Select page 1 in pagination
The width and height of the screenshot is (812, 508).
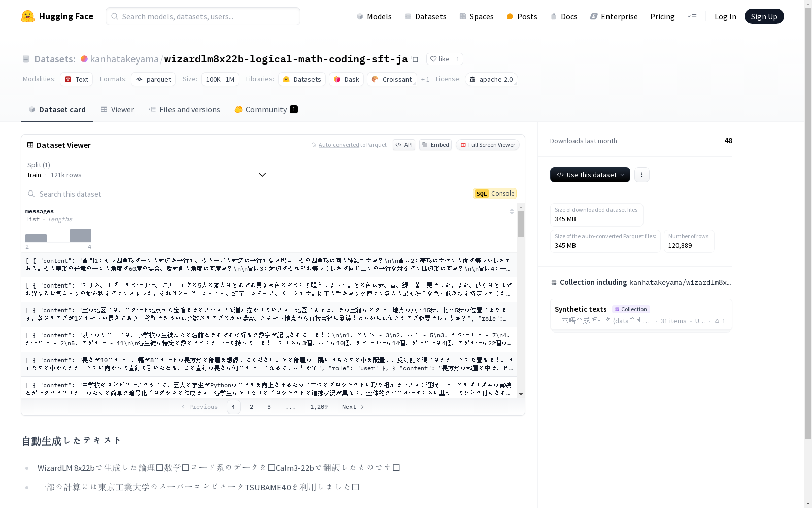233,407
